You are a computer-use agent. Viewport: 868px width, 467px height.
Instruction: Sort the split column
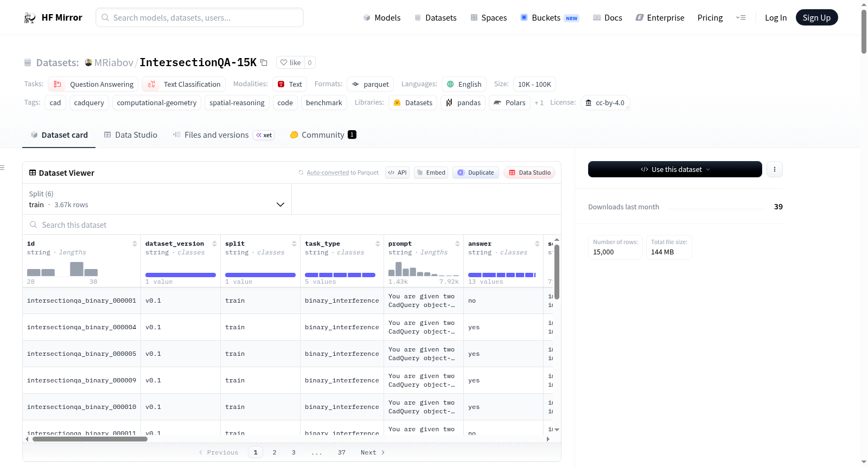[294, 244]
